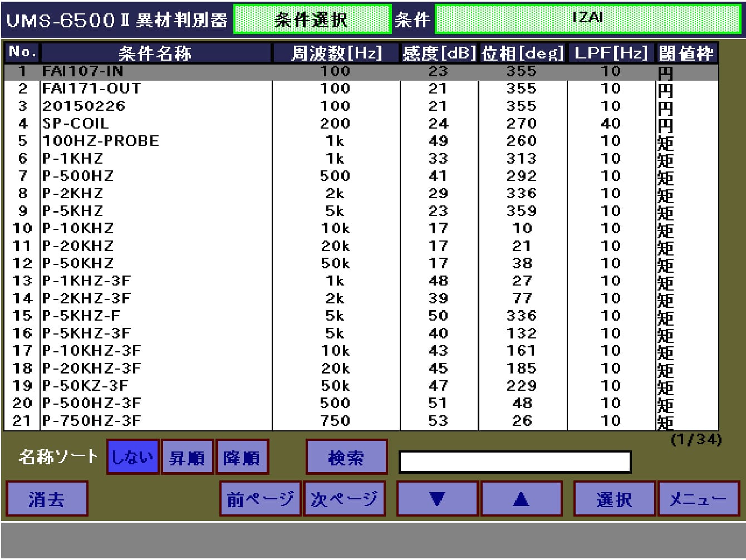The image size is (746, 560).
Task: Click the down arrow button
Action: [437, 499]
